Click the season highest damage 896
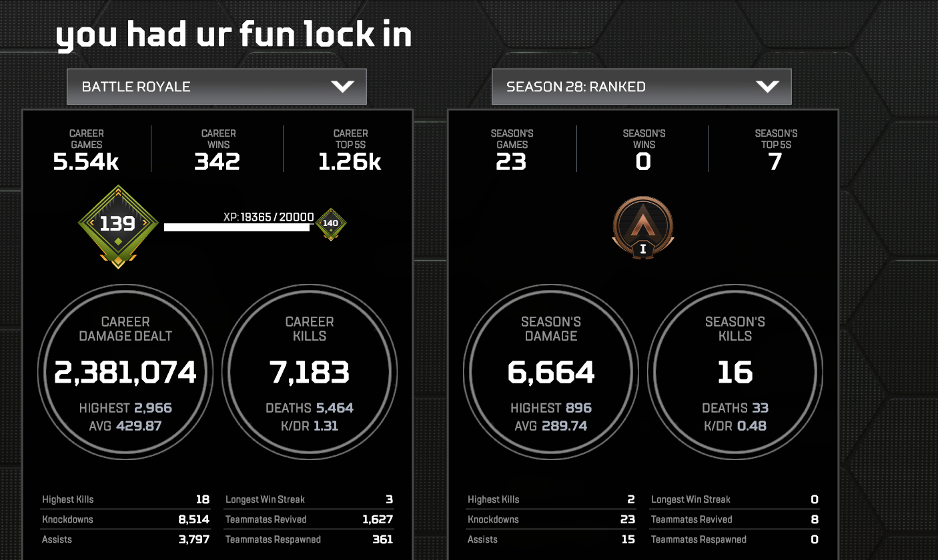Screen dimensions: 938x560 (x=578, y=408)
